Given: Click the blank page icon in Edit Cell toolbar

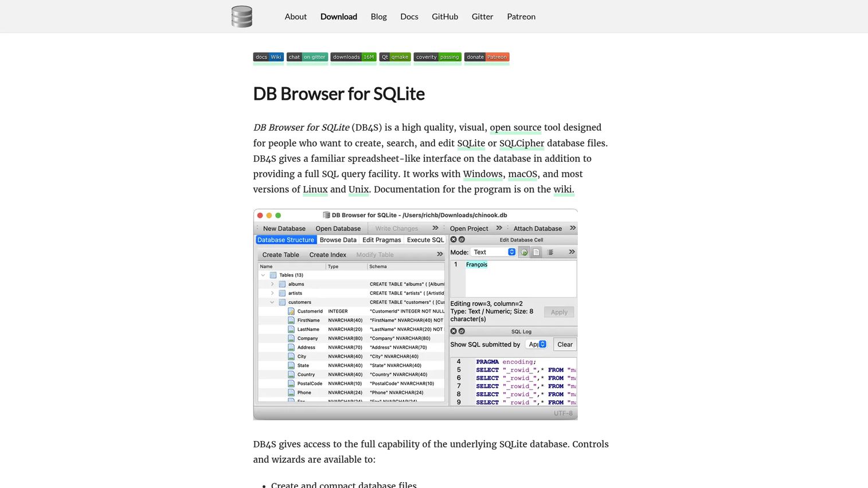Looking at the screenshot, I should (x=536, y=252).
